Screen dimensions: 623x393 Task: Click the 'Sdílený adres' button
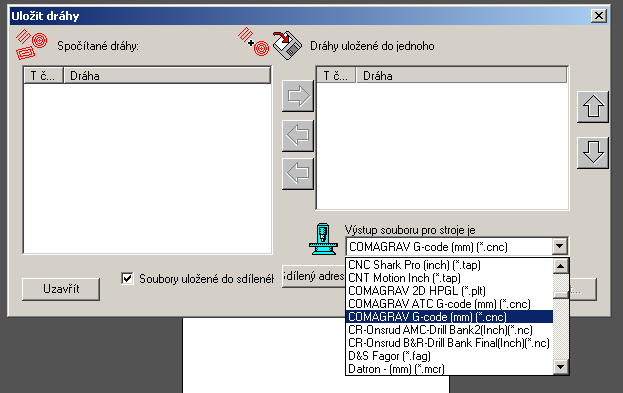coord(313,276)
